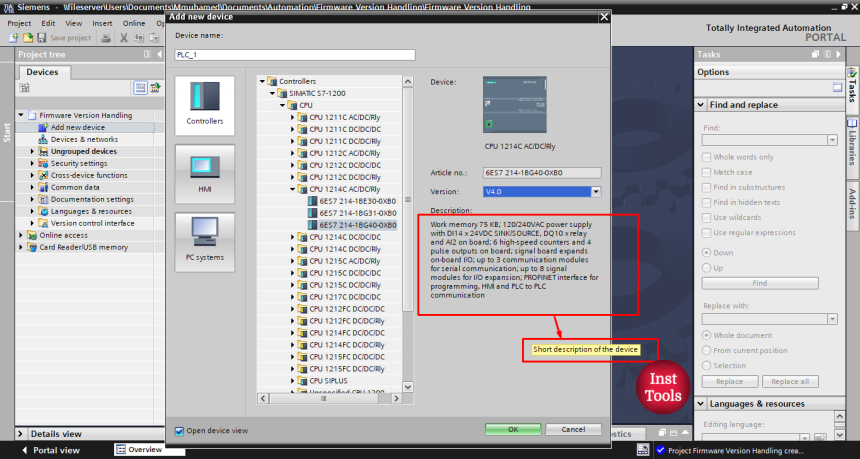860x459 pixels.
Task: Click the Cancel button
Action: 573,429
